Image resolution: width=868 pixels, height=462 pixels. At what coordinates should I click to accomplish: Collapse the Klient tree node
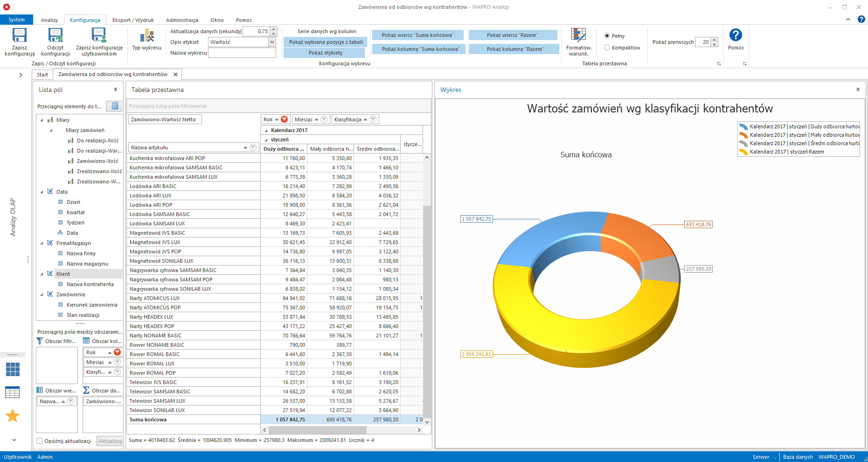click(x=42, y=274)
